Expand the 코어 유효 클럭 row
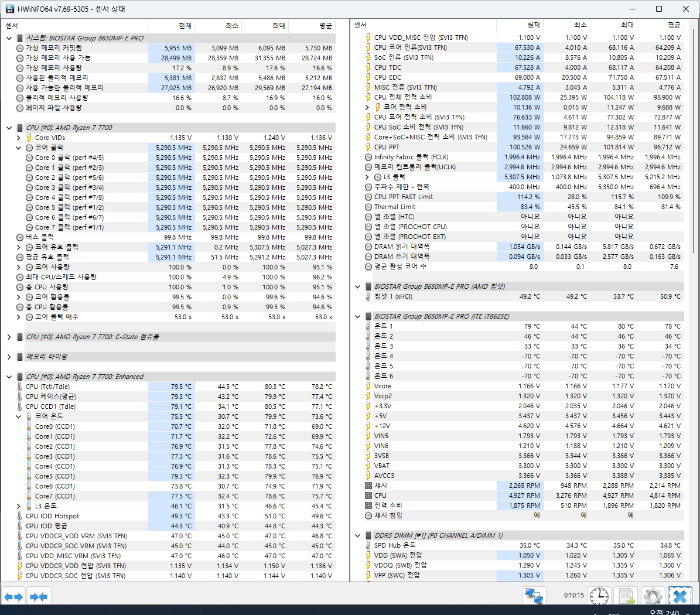The width and height of the screenshot is (700, 615). pos(18,247)
